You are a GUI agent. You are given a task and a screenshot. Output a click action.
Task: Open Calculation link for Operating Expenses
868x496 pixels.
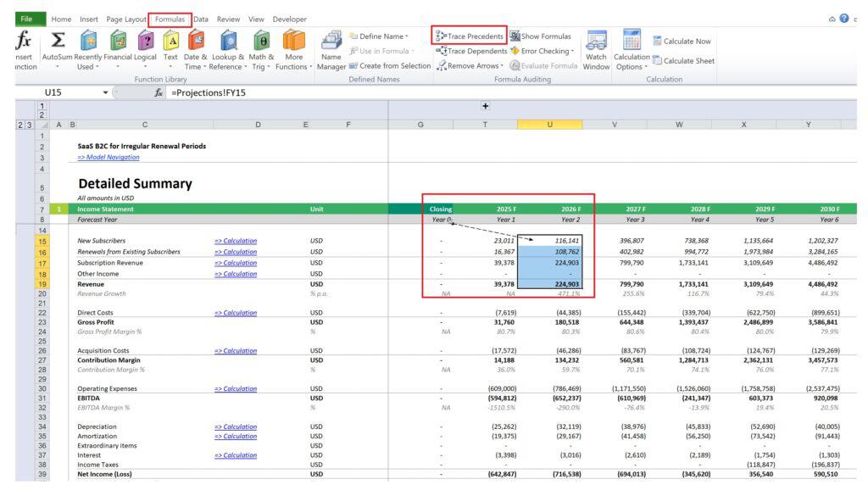[236, 388]
